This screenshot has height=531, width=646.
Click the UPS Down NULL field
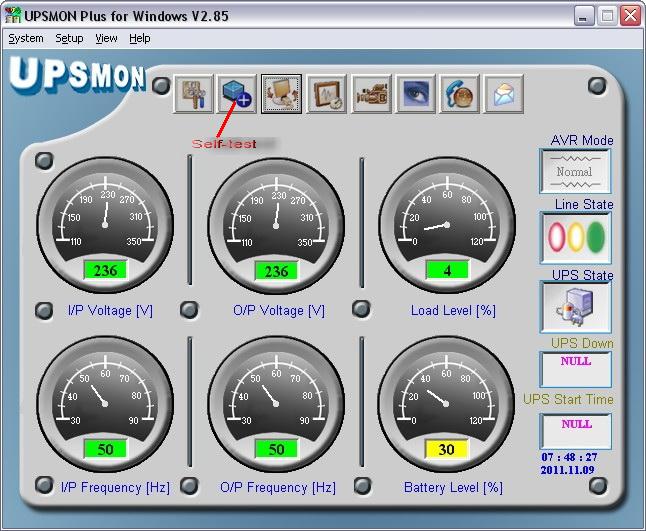pos(576,369)
